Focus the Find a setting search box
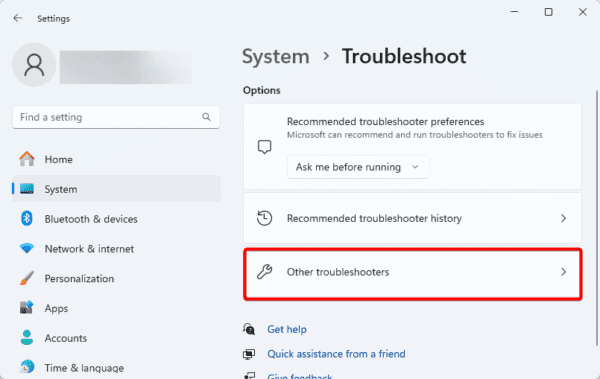Screen dimensions: 600x379 coord(116,117)
